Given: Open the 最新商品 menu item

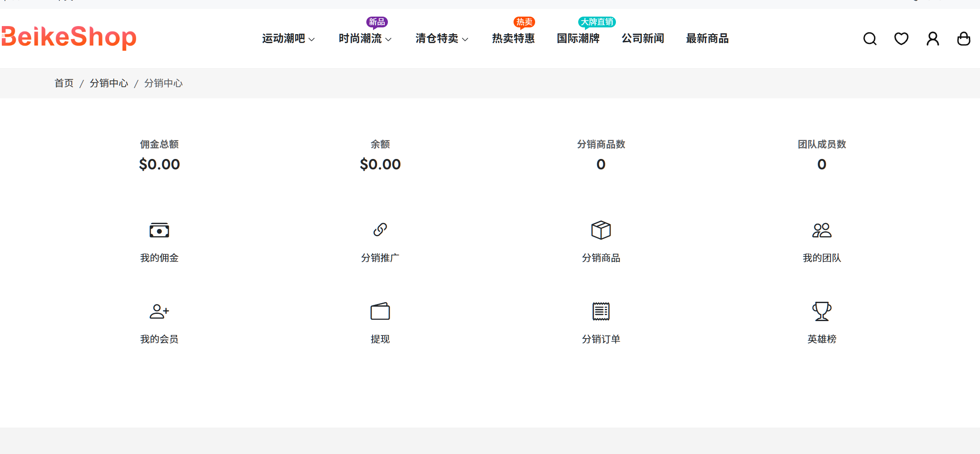Looking at the screenshot, I should pos(708,39).
